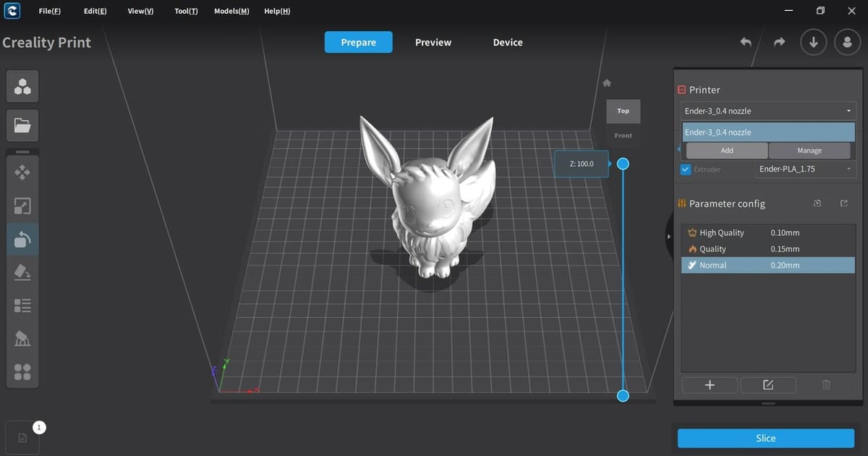The image size is (868, 456).
Task: Delete profile with the trash icon
Action: [x=827, y=385]
